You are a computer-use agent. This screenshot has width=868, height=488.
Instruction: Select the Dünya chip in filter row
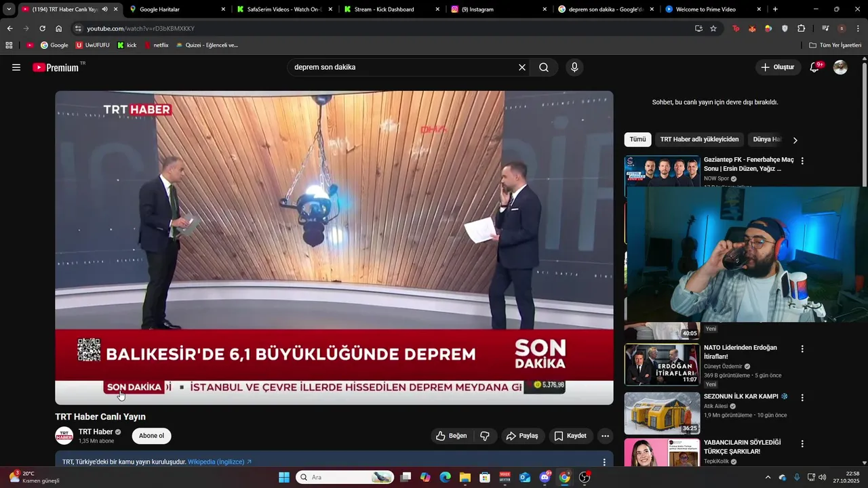click(767, 140)
